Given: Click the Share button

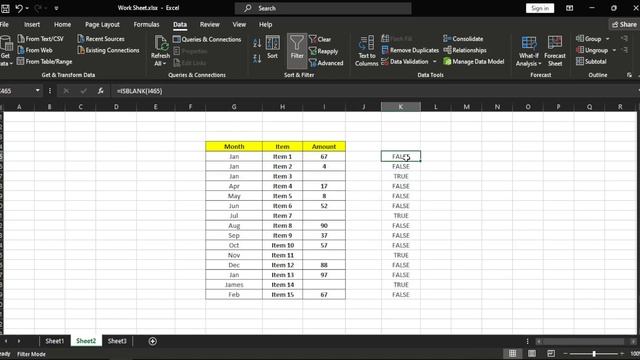Looking at the screenshot, I should point(624,24).
